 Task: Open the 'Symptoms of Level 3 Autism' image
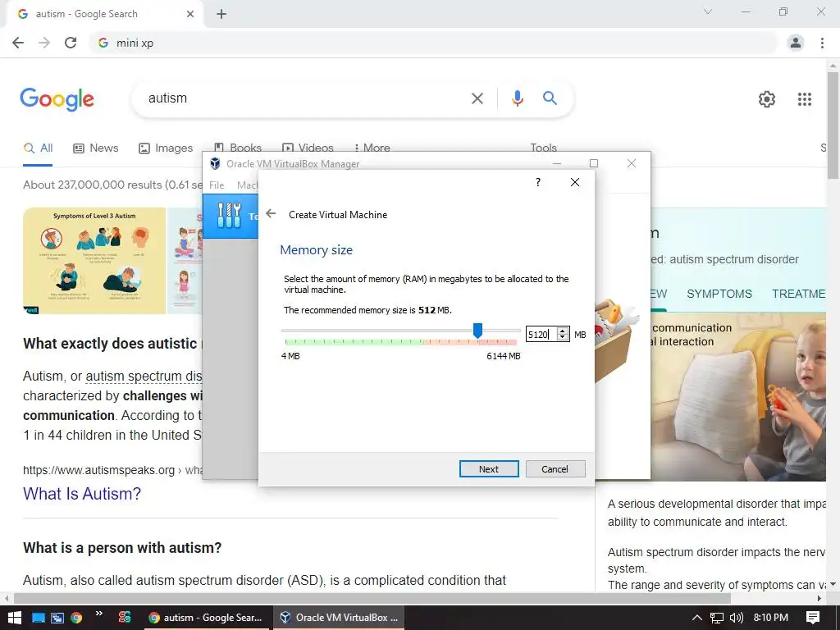[x=94, y=260]
